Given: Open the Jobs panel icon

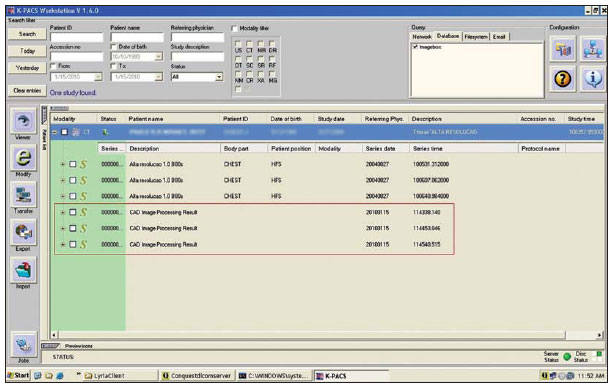Looking at the screenshot, I should tap(23, 345).
